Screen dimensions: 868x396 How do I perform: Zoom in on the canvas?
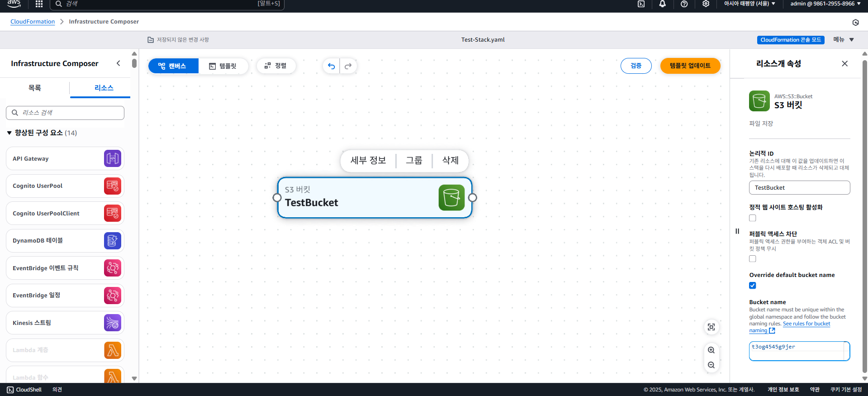click(711, 350)
